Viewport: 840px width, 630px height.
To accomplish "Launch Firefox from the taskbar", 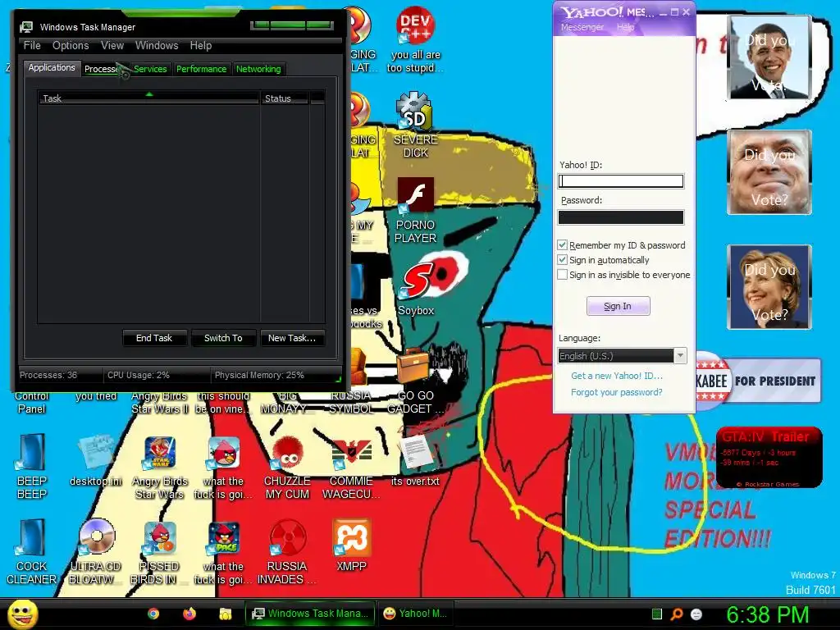I will 189,614.
